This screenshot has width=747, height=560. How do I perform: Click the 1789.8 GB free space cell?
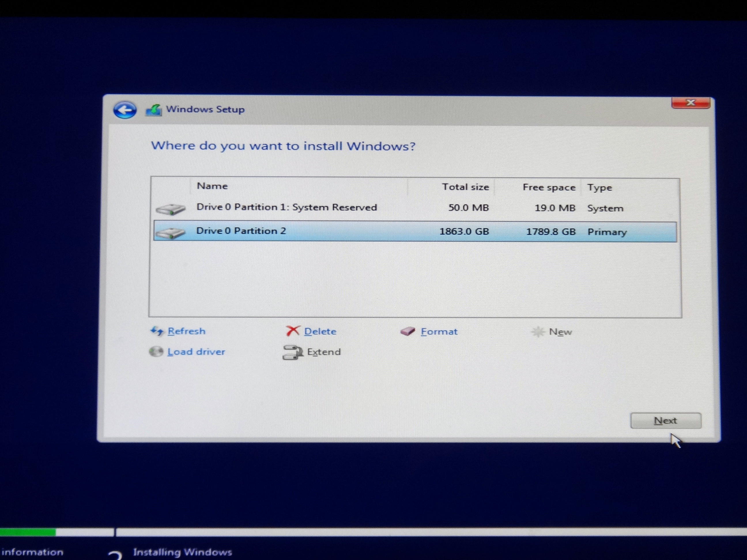point(551,232)
